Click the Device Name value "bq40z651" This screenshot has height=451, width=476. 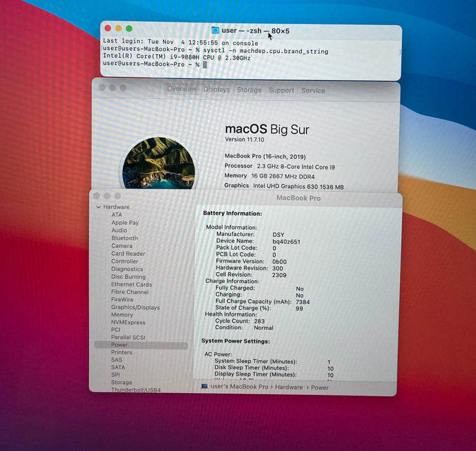pyautogui.click(x=286, y=242)
